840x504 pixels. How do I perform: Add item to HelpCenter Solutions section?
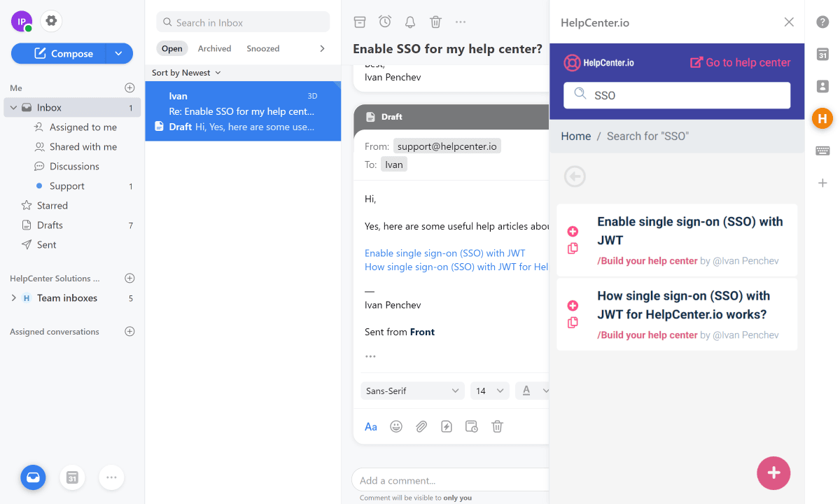129,278
